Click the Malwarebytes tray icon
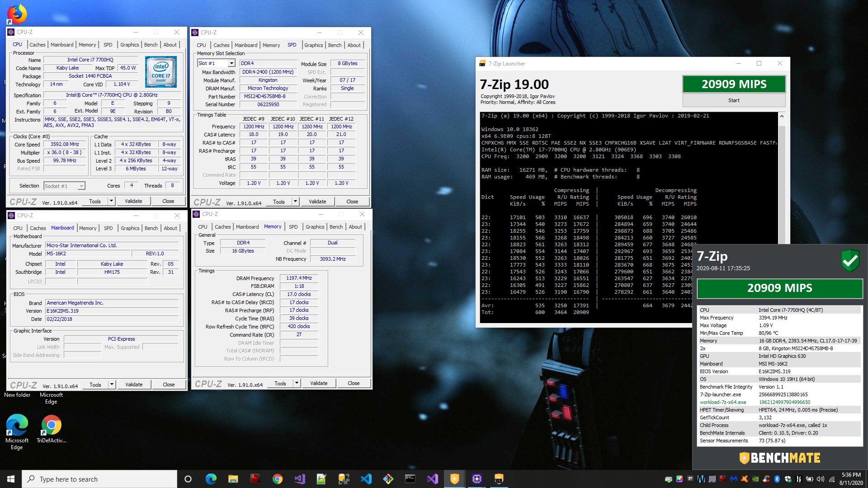Image resolution: width=868 pixels, height=488 pixels. [733, 479]
